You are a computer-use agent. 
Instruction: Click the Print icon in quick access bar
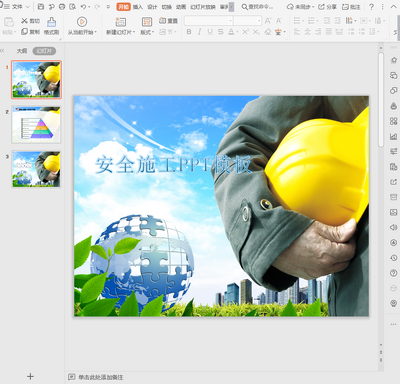point(62,7)
